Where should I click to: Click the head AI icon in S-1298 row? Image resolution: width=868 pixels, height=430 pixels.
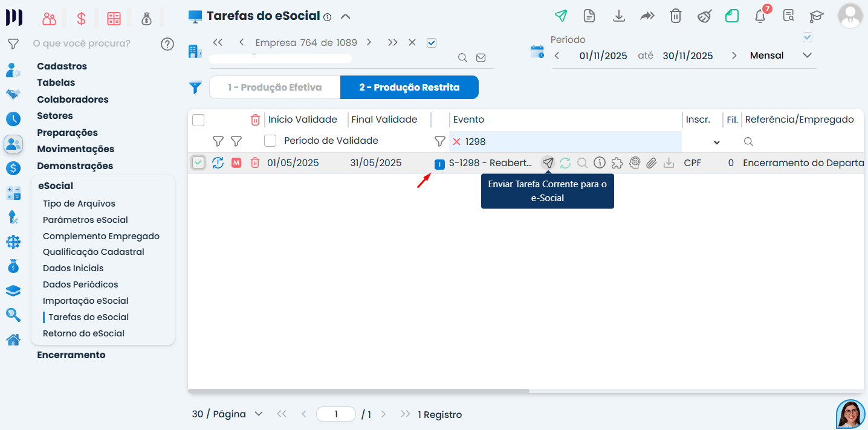coord(634,162)
